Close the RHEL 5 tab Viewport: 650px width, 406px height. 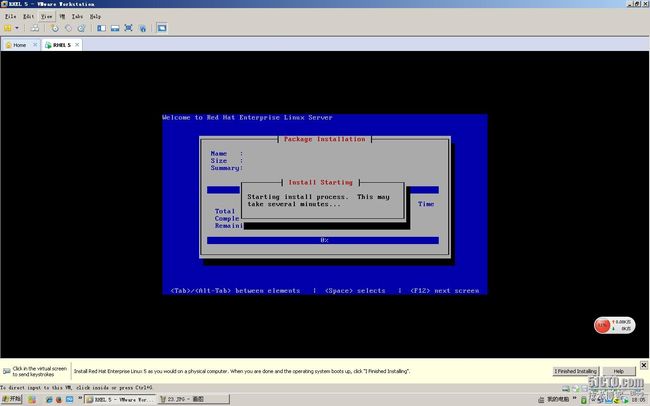tap(77, 44)
